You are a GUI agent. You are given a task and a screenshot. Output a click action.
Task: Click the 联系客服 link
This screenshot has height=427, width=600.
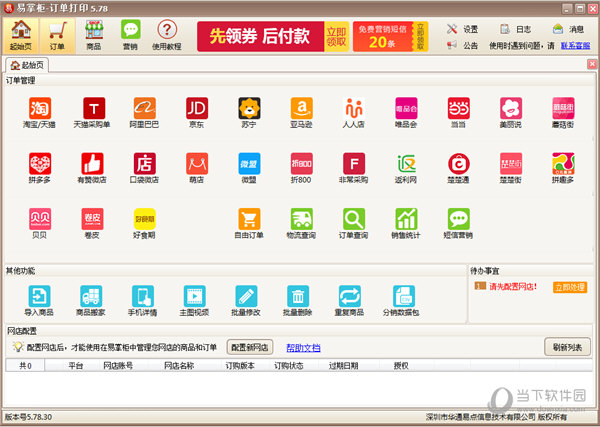[x=575, y=46]
